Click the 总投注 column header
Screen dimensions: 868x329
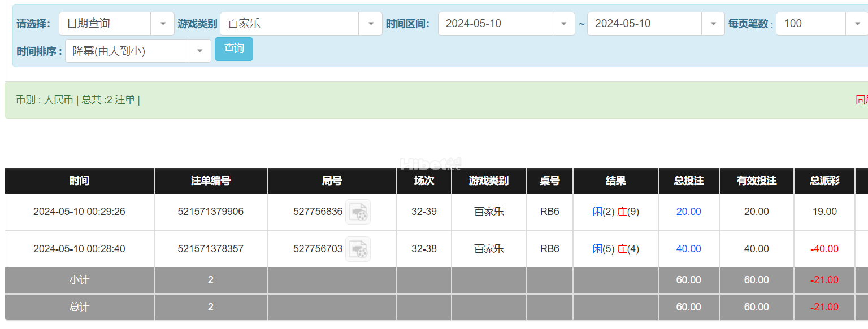(689, 181)
